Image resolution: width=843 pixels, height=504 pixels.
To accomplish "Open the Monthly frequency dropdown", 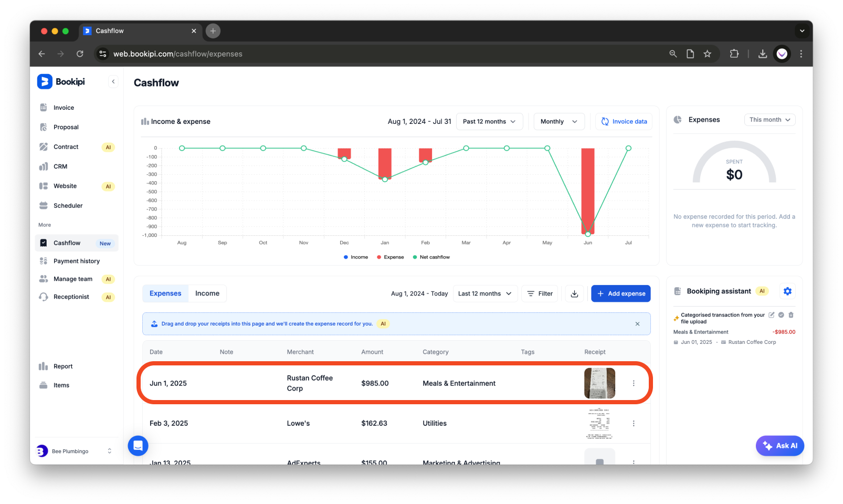I will click(559, 121).
